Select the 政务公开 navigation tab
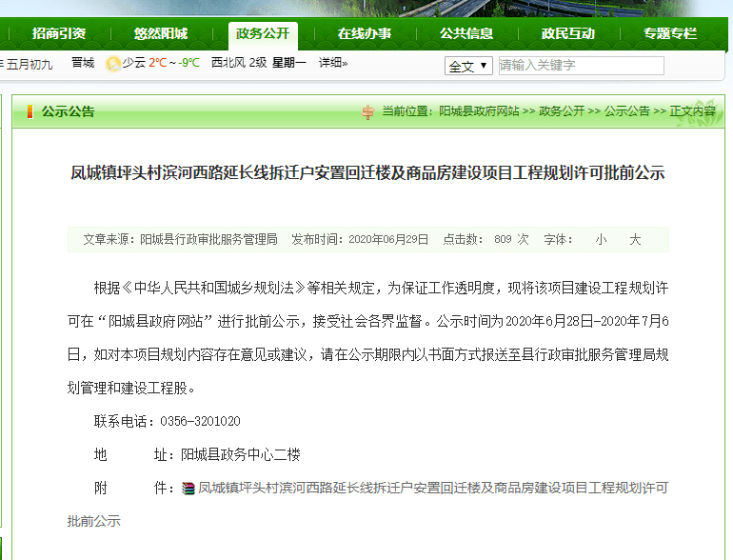The width and height of the screenshot is (733, 560). point(263,33)
